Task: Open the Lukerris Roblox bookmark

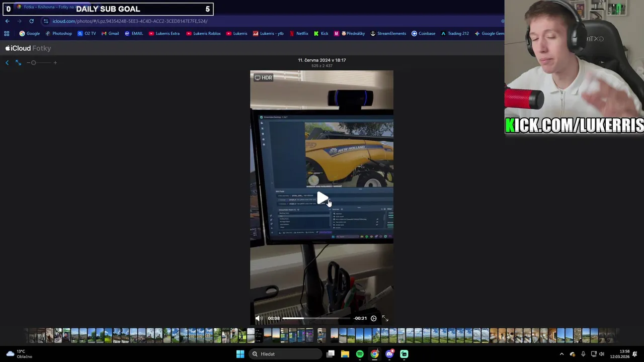Action: pyautogui.click(x=203, y=34)
